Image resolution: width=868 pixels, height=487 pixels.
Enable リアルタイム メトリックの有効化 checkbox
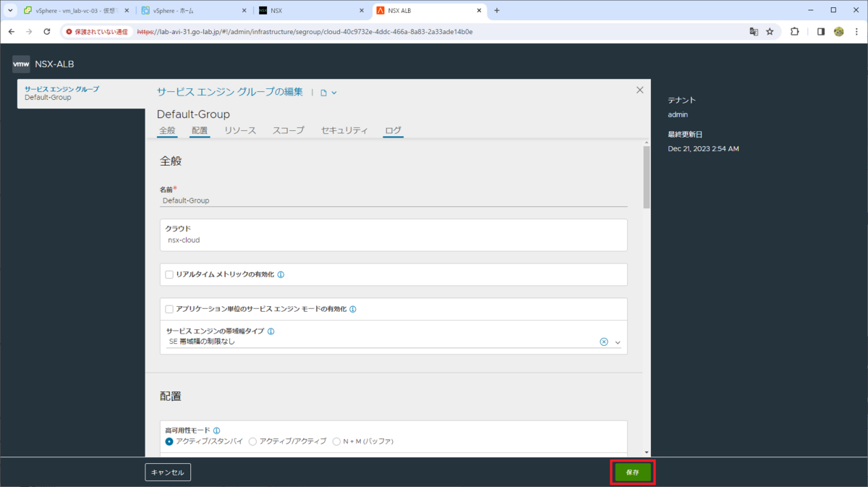pos(169,275)
